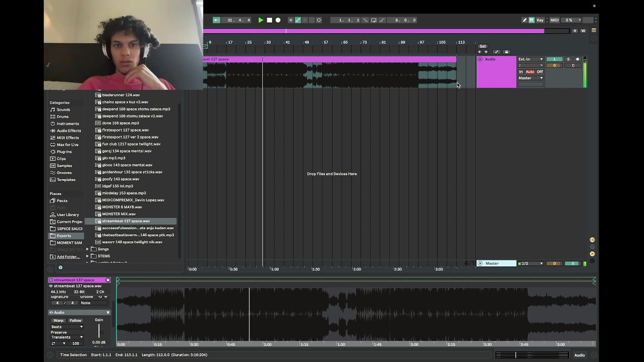Arm the Audio track for recording

[577, 59]
